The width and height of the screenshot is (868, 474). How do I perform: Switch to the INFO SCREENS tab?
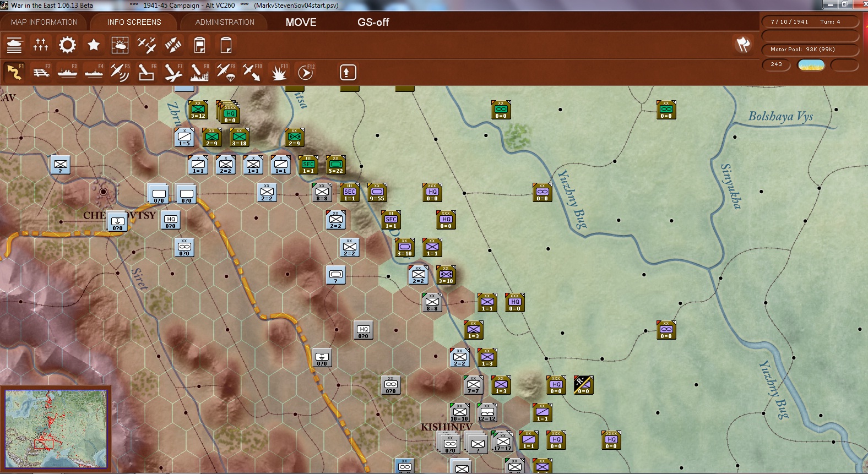pos(134,22)
